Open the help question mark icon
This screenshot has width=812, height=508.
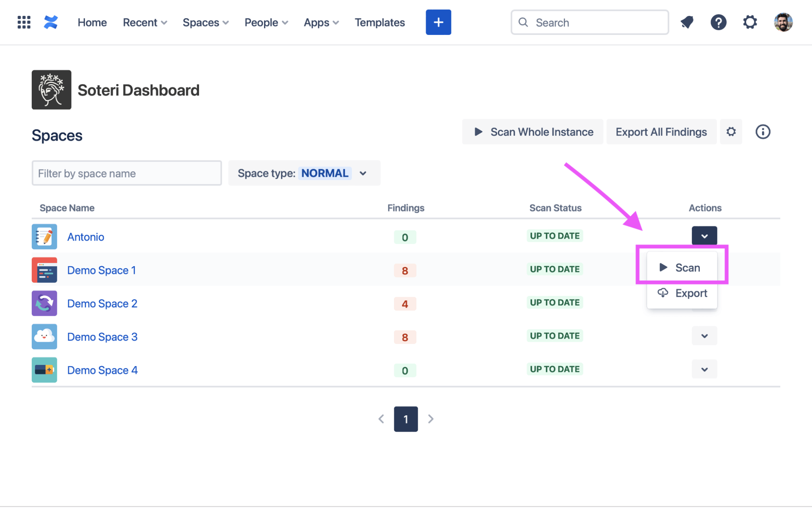(x=718, y=22)
